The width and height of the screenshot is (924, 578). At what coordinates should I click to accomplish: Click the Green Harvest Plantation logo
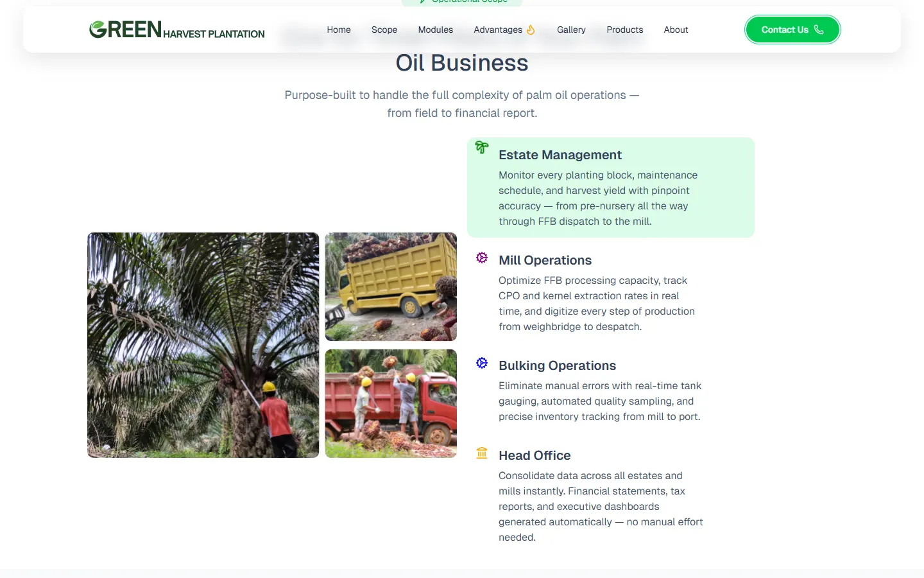pyautogui.click(x=176, y=30)
